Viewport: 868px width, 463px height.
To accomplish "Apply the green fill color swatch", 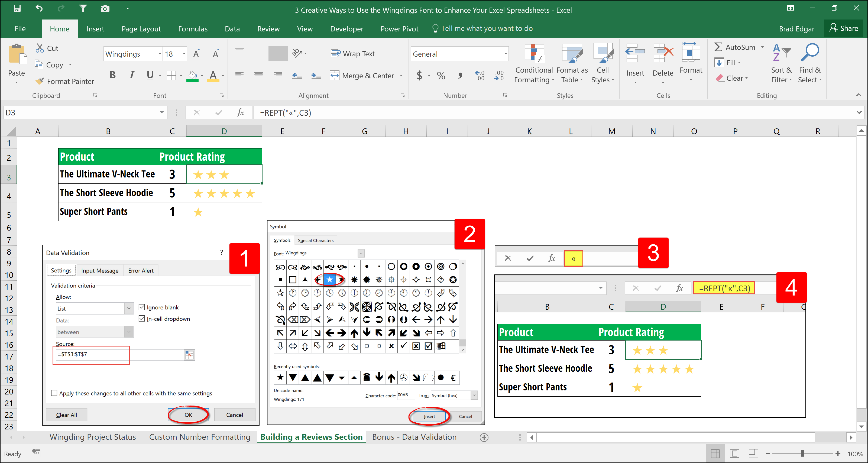I will click(x=192, y=76).
